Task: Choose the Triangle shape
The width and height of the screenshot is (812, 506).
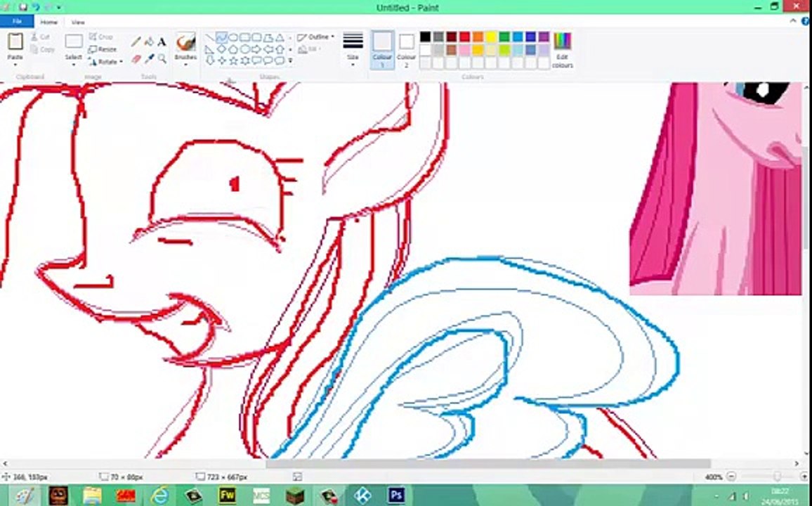Action: tap(280, 38)
